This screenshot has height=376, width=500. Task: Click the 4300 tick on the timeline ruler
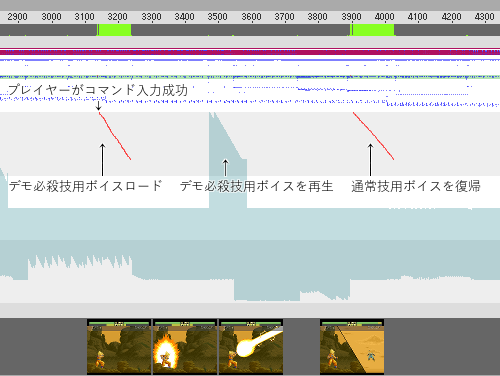pos(484,17)
